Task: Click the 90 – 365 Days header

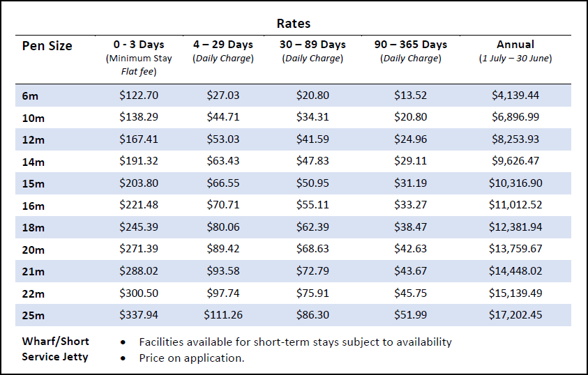Action: [410, 45]
